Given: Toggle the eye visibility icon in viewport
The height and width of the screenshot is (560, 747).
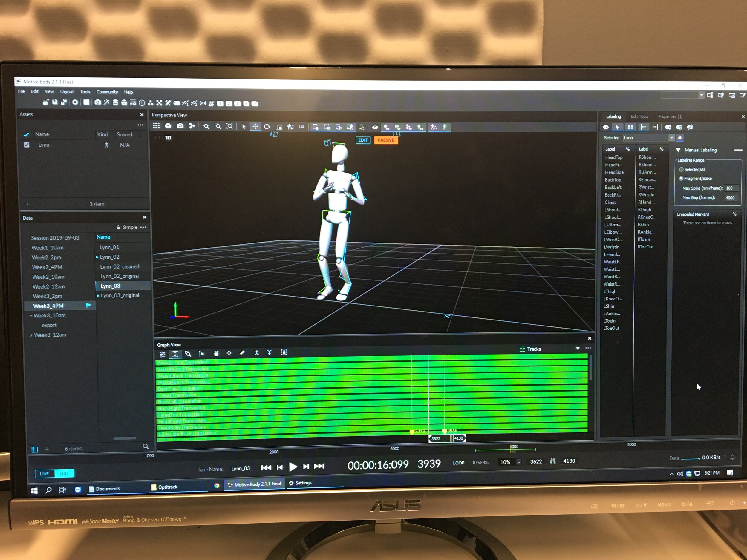Looking at the screenshot, I should (x=375, y=127).
